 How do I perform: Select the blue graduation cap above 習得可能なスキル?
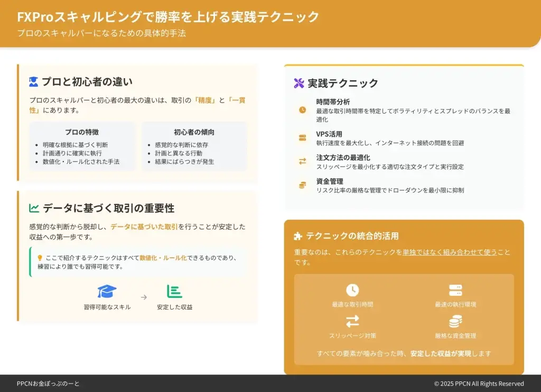107,292
